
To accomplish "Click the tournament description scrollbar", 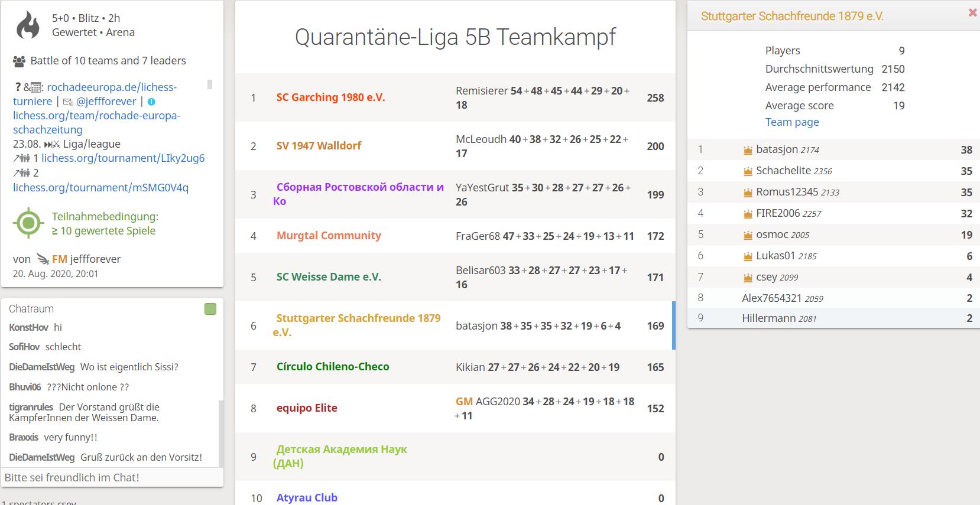I will point(209,84).
